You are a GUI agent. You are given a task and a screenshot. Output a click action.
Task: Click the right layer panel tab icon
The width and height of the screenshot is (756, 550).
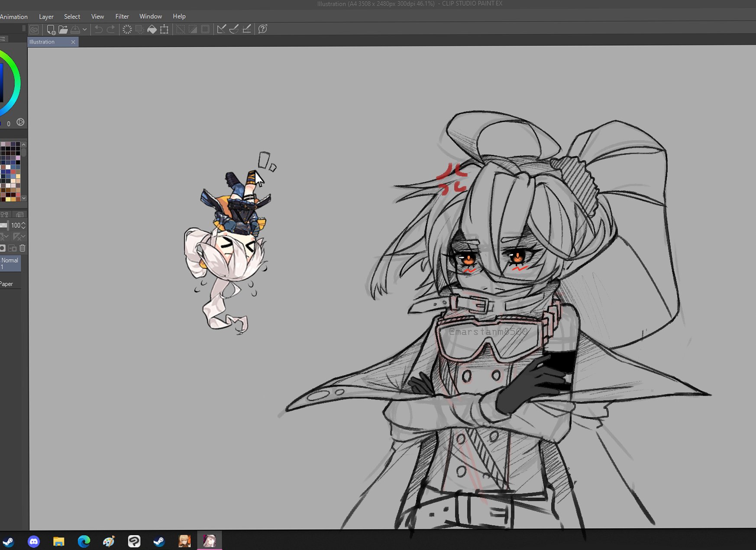pos(19,215)
